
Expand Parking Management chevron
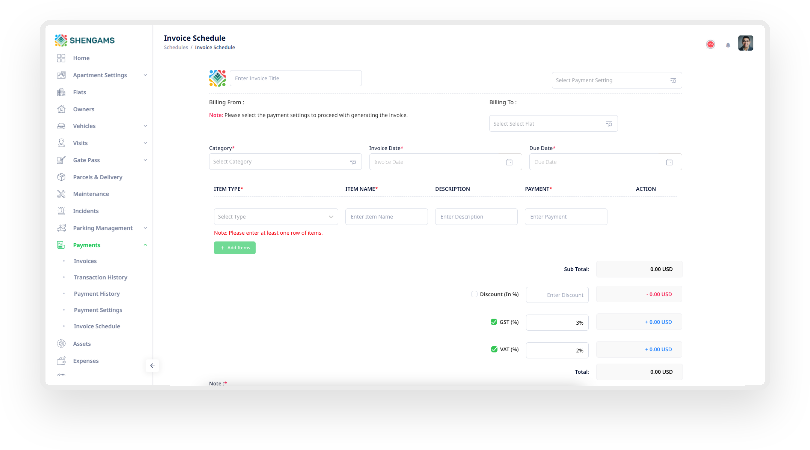click(146, 228)
